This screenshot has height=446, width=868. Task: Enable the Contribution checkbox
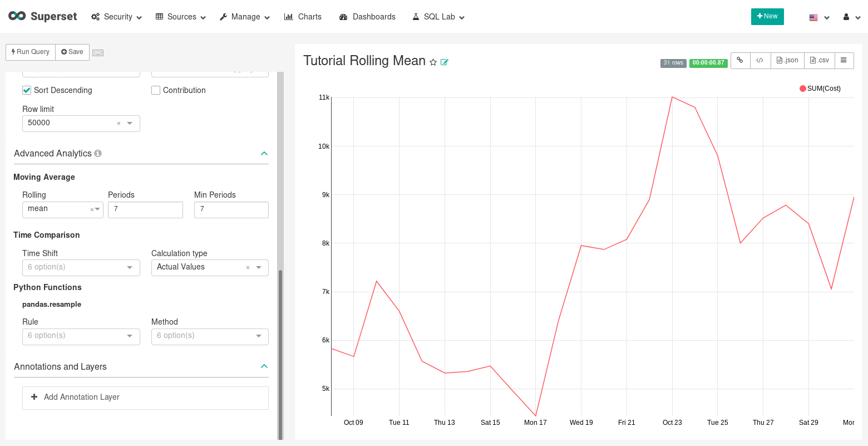click(156, 90)
